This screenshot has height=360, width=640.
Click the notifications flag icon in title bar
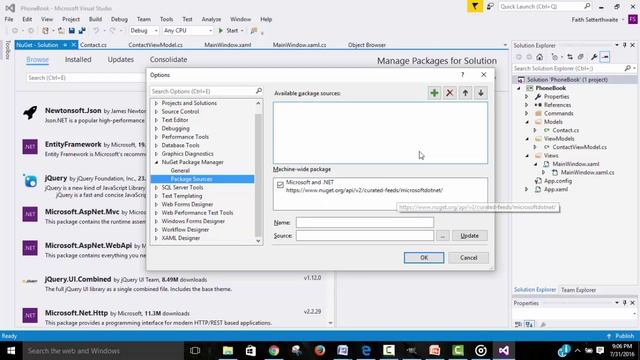click(x=475, y=7)
